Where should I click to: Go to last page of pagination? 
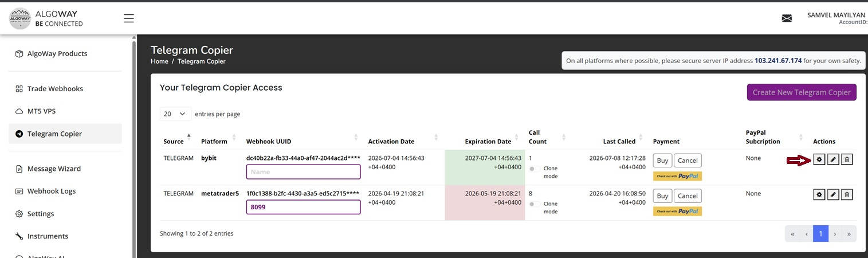tap(849, 234)
